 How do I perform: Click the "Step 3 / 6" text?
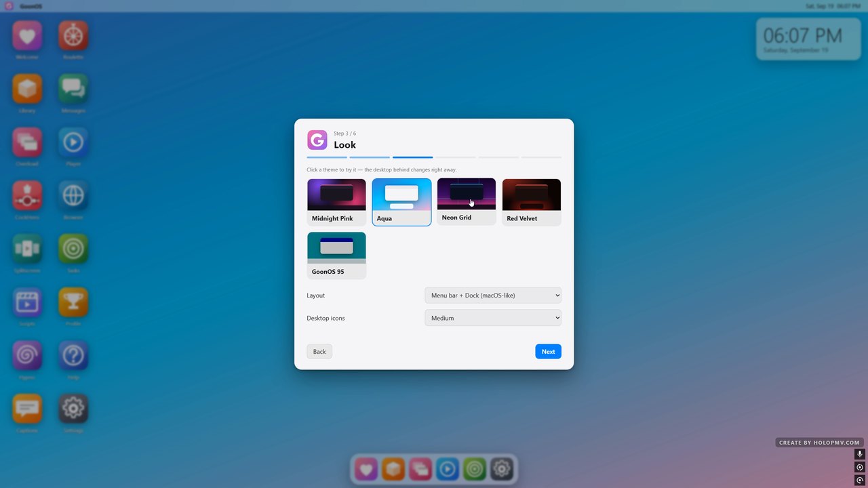[x=344, y=134]
